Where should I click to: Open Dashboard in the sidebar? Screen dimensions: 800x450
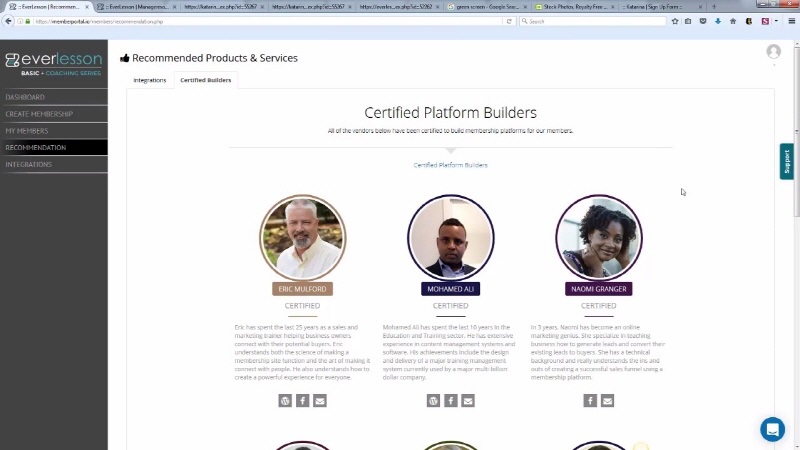[54, 97]
